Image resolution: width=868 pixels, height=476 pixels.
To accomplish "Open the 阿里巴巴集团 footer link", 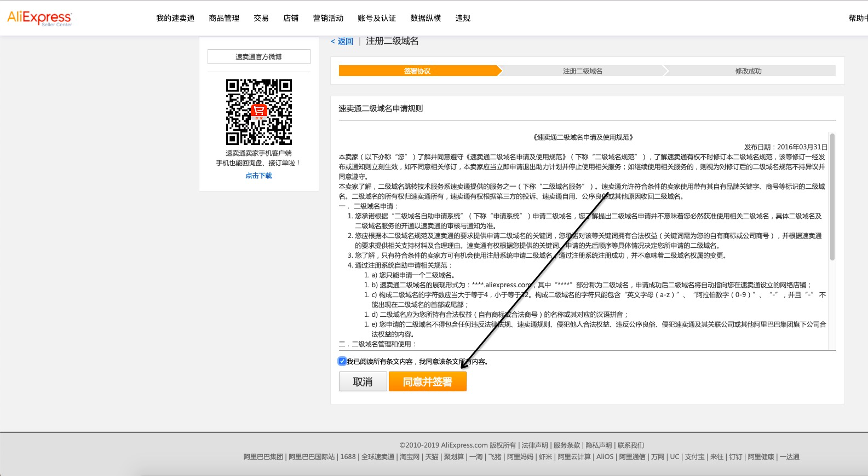I will [x=263, y=457].
